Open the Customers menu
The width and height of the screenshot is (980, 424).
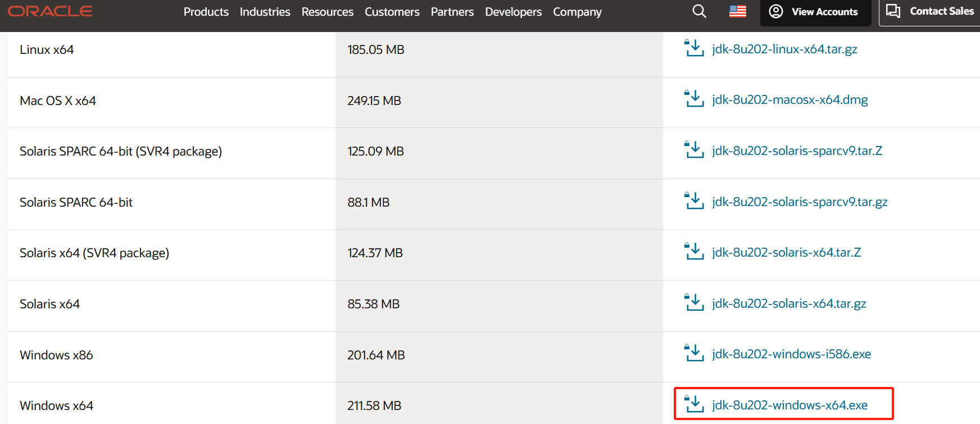392,12
